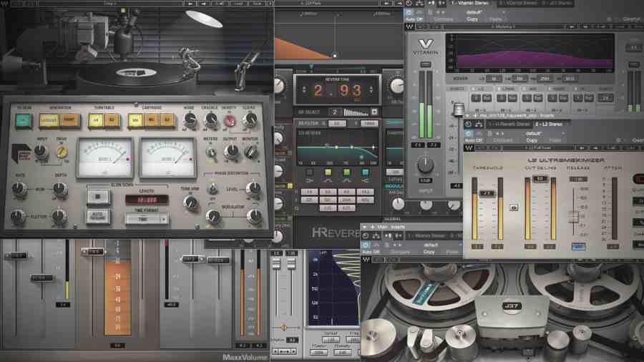Image resolution: width=644 pixels, height=362 pixels.
Task: Click the orange MaxxVolume gain meter
Action: click(117, 298)
